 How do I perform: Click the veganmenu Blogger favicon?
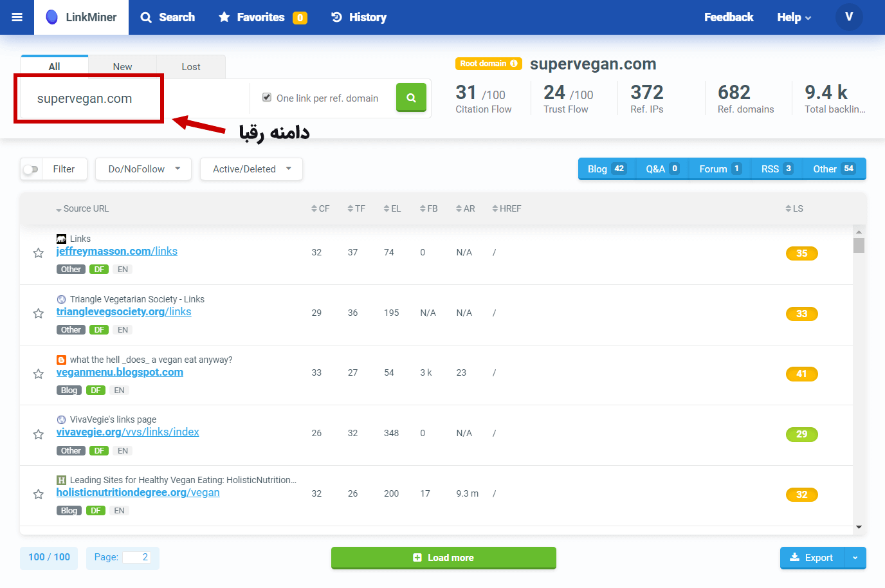click(61, 360)
